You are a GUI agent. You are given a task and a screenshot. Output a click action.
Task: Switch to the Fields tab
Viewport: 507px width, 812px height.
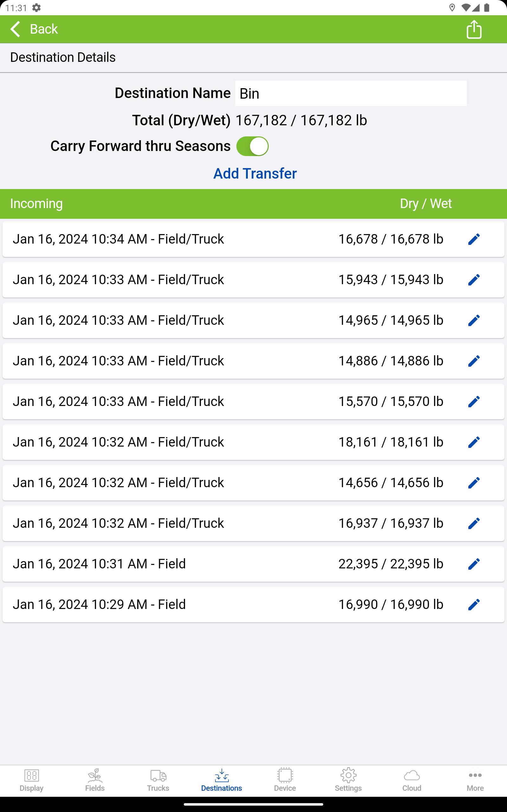click(x=95, y=781)
